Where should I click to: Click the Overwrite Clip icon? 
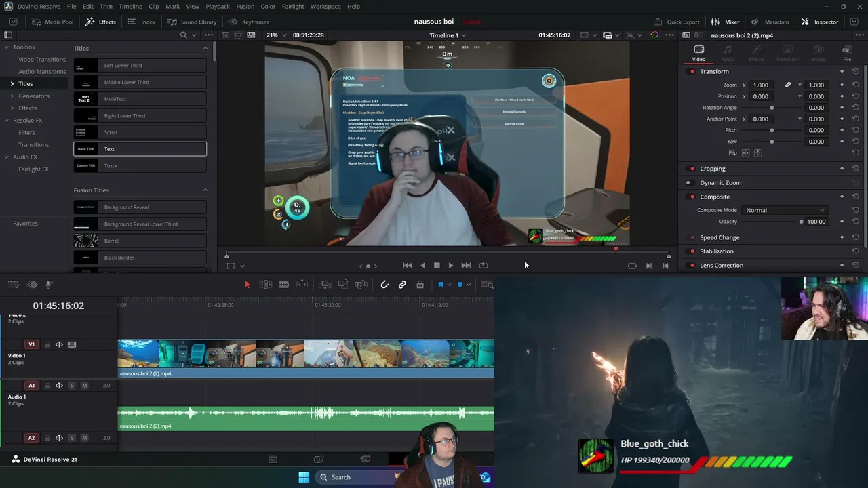[343, 285]
